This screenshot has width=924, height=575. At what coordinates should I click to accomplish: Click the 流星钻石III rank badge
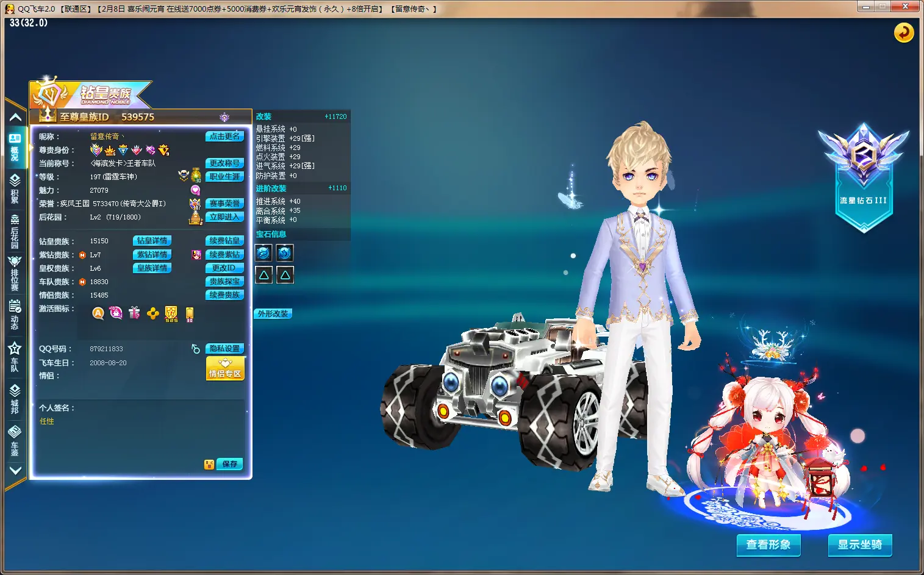coord(864,177)
